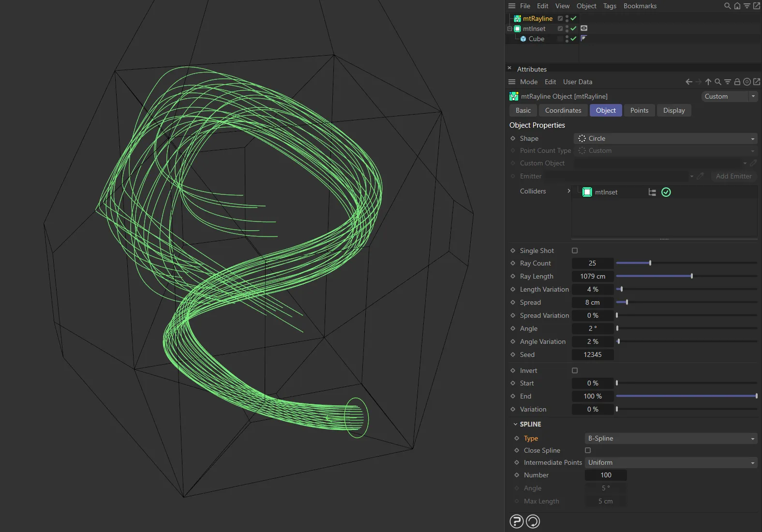762x532 pixels.
Task: Click the Ray Length slider
Action: pos(687,276)
